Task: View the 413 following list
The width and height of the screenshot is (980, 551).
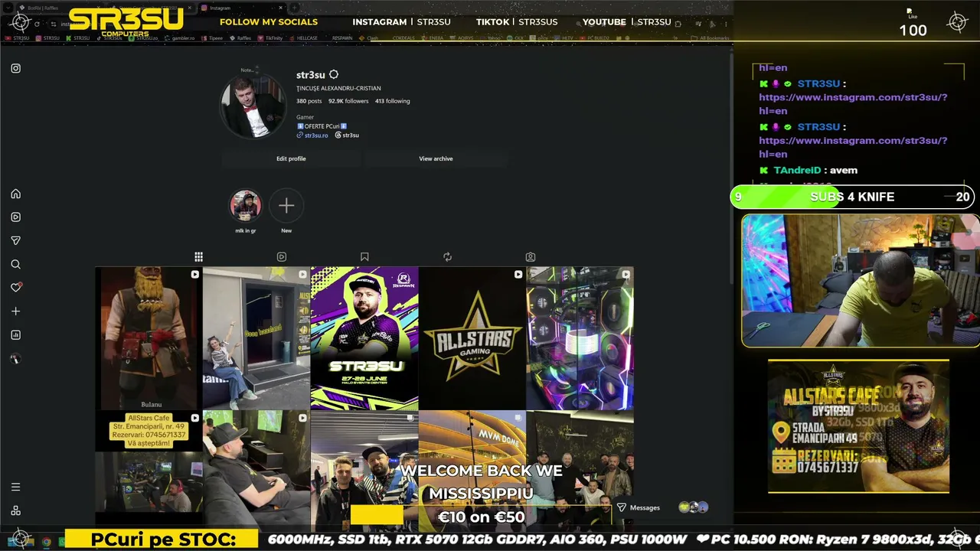Action: point(392,101)
